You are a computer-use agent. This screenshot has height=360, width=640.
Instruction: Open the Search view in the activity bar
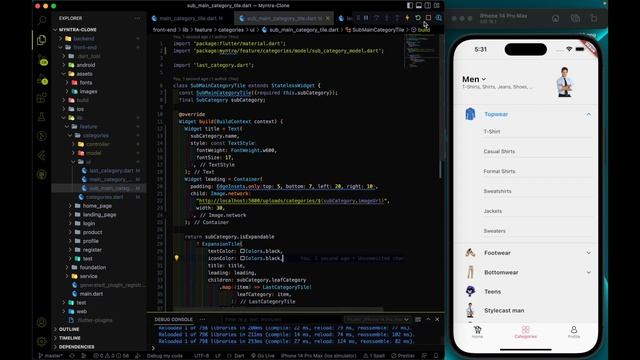(42, 20)
